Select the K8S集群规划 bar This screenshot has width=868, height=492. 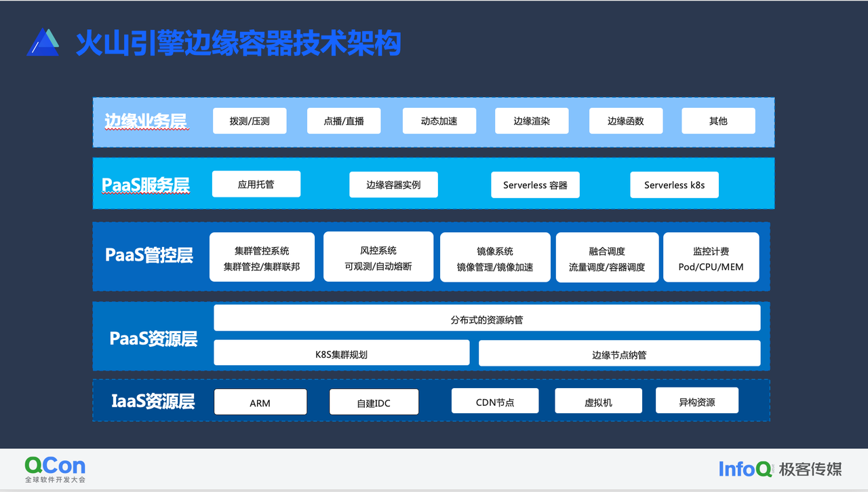tap(342, 353)
